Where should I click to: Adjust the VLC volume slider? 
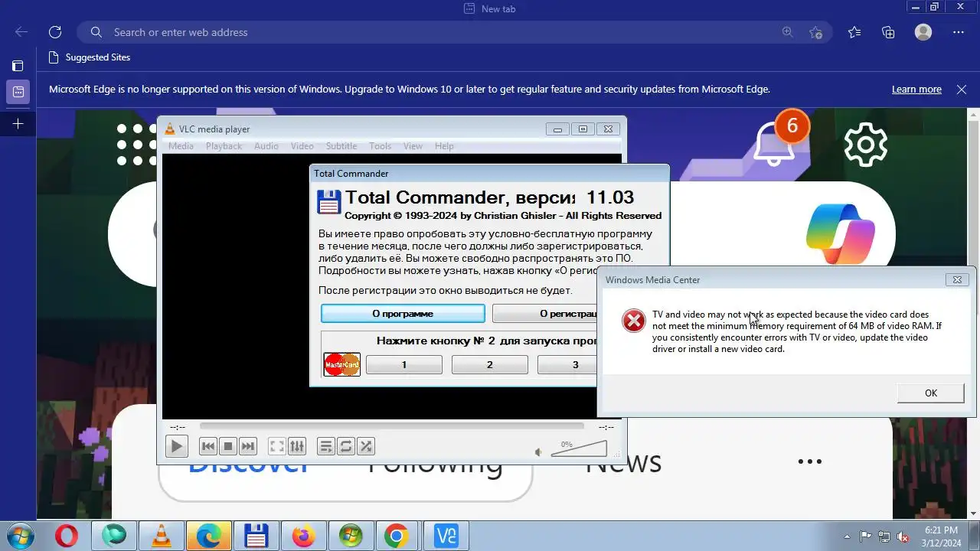[x=579, y=449]
